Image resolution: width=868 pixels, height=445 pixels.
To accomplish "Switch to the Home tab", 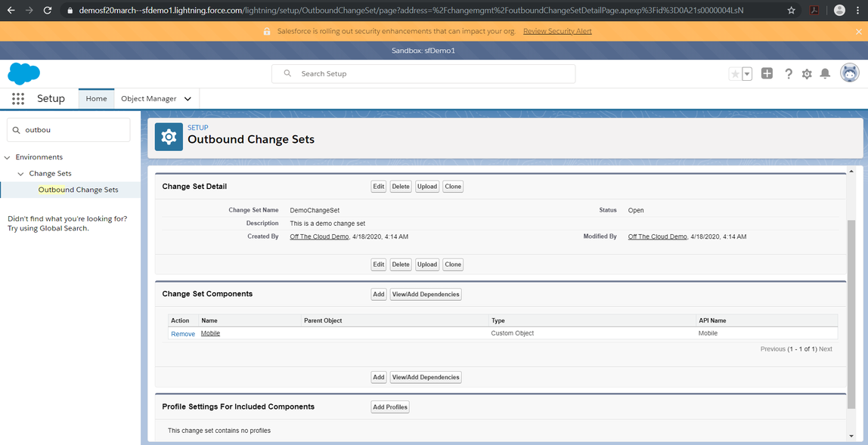I will pos(96,98).
